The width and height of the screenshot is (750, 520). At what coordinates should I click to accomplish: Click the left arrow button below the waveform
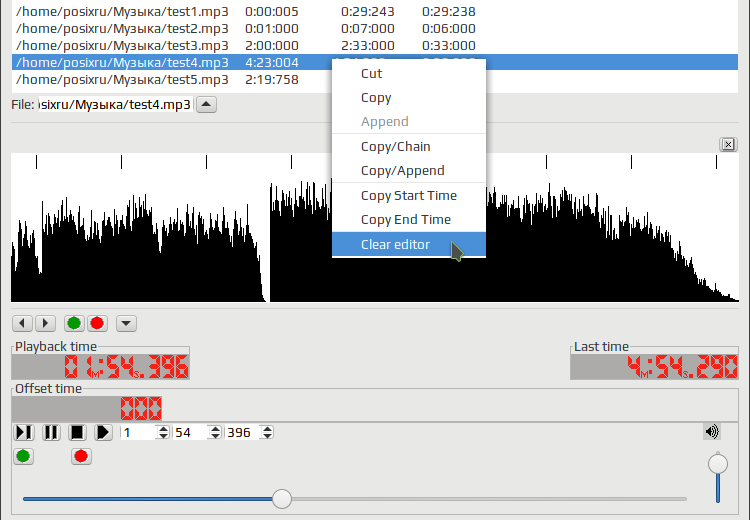pyautogui.click(x=22, y=323)
